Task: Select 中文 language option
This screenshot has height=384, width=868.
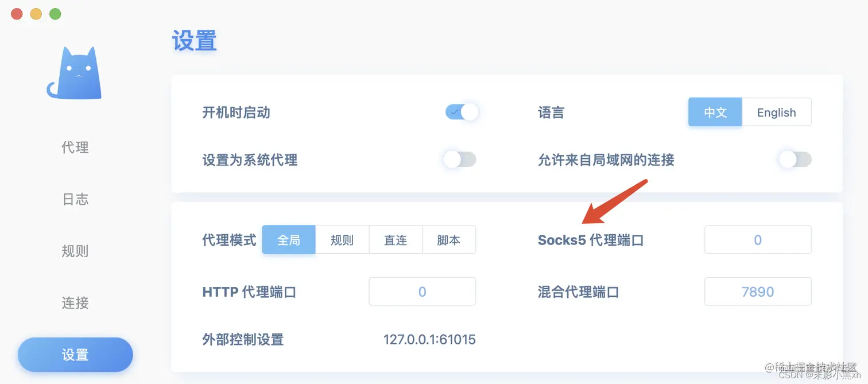Action: tap(715, 112)
